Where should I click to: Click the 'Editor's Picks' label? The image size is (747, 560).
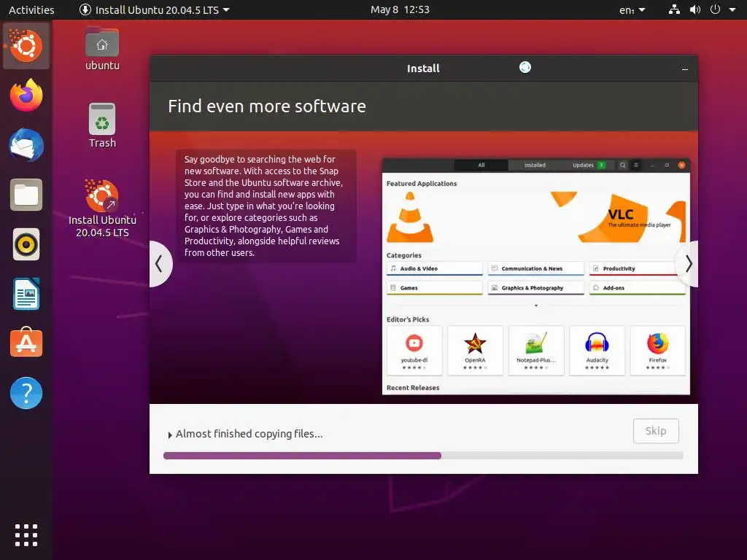click(408, 319)
